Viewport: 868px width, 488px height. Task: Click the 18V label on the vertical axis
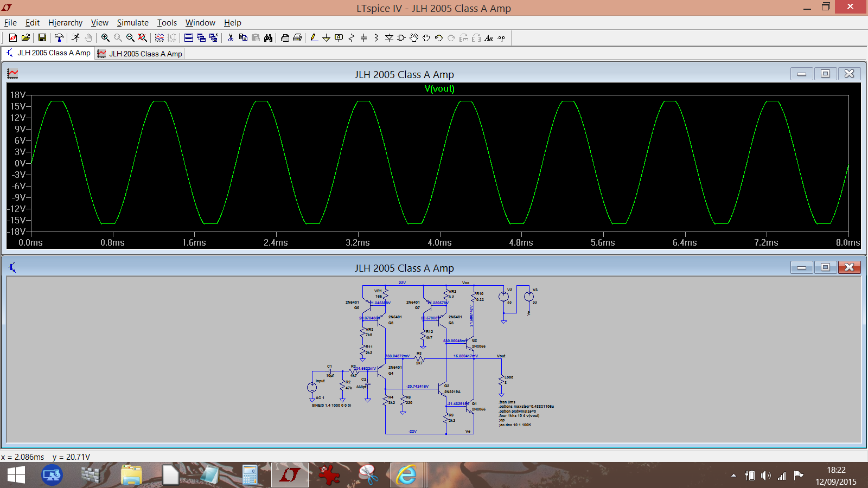coord(17,95)
